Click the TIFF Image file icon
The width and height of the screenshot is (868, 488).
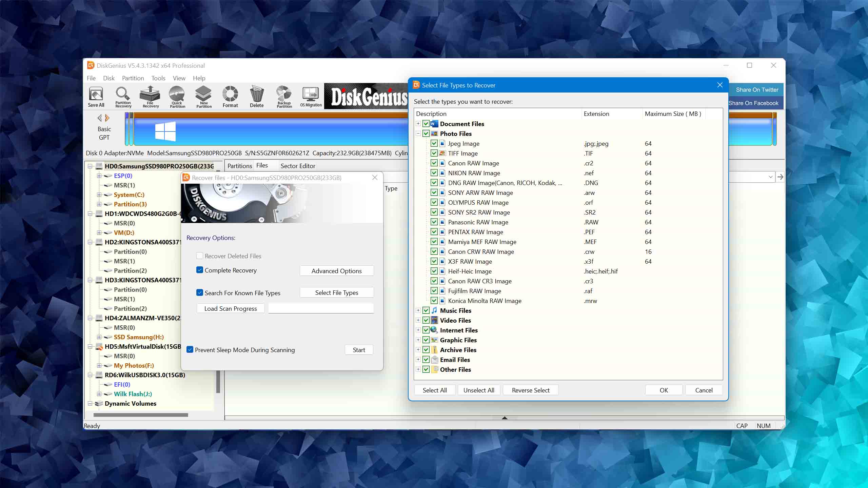click(x=442, y=153)
